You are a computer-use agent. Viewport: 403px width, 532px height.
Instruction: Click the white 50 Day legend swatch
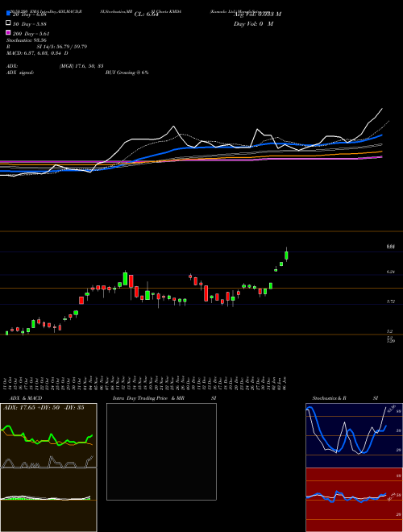point(9,23)
